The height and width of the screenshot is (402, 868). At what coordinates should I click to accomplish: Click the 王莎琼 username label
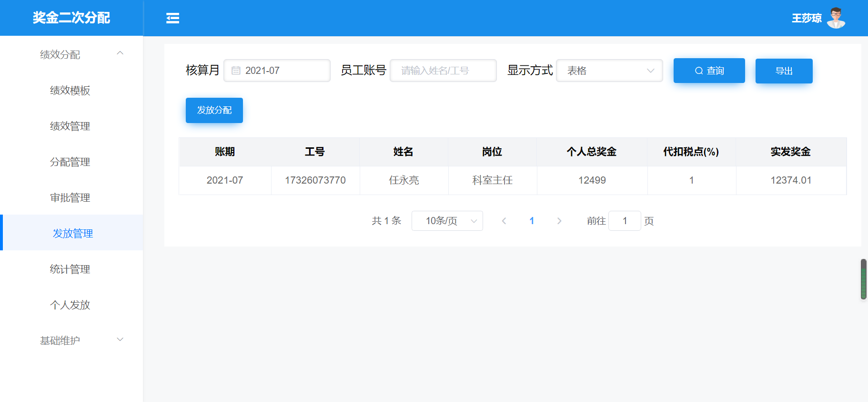(807, 18)
